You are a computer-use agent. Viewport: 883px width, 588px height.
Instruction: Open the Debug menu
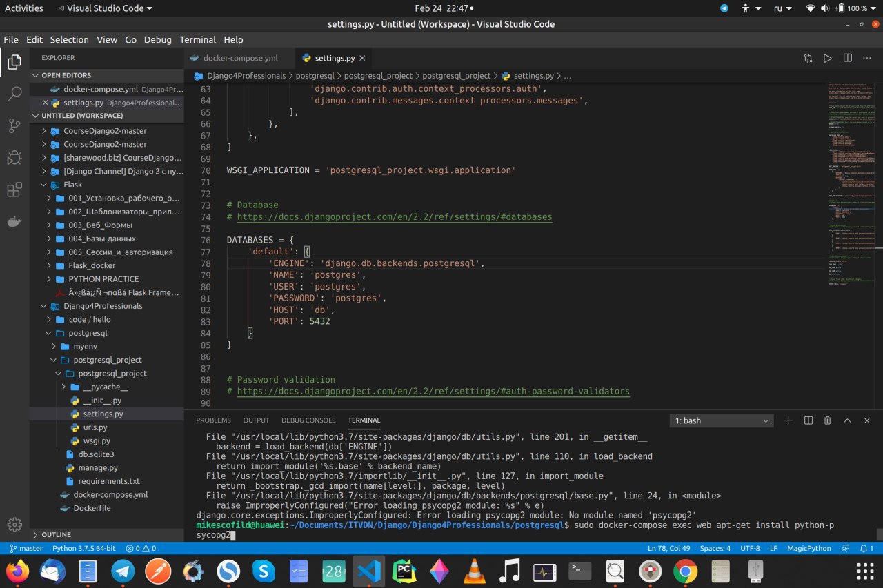[x=158, y=40]
